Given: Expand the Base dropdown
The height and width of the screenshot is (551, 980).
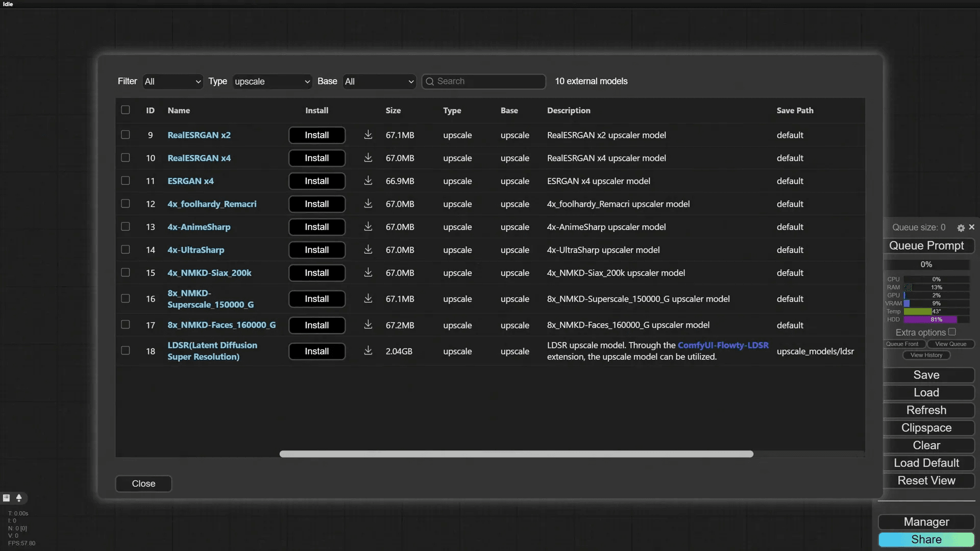Looking at the screenshot, I should [x=379, y=82].
